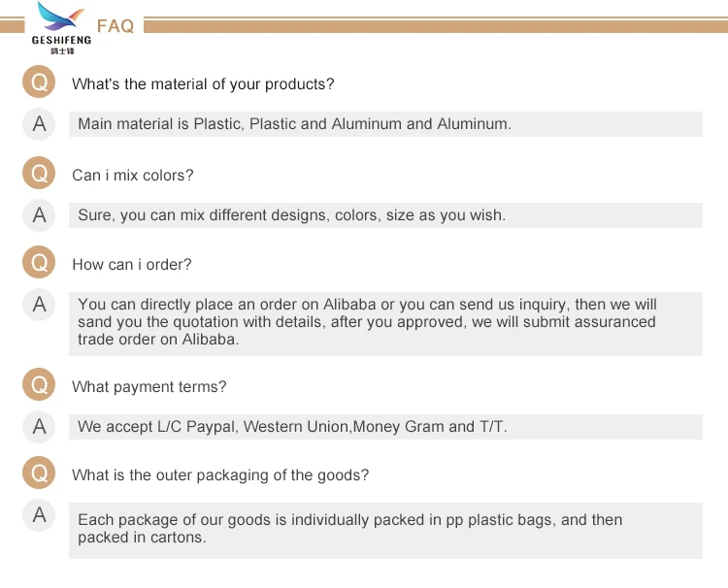The width and height of the screenshot is (728, 588).
Task: Click the answer about Plastic and Aluminum material
Action: [x=294, y=124]
